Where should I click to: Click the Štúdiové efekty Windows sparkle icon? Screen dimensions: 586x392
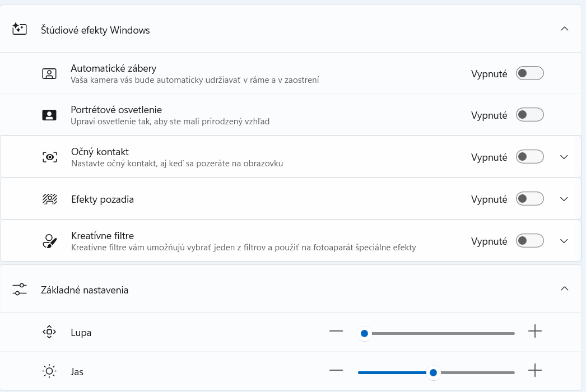point(20,29)
